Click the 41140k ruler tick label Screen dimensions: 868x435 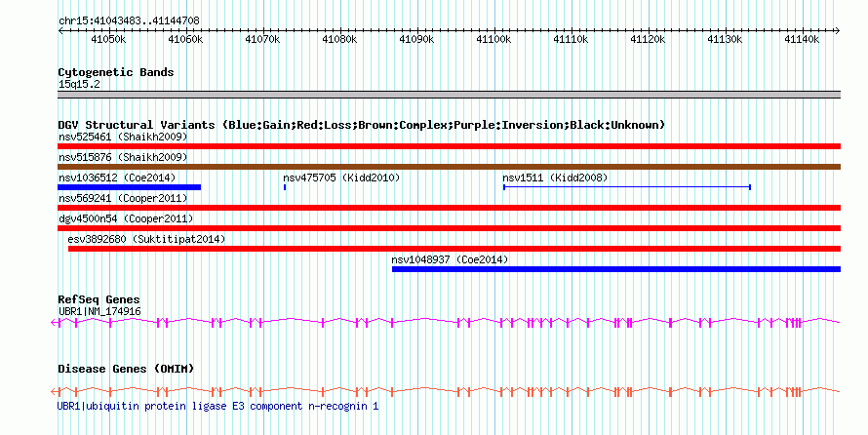coord(802,40)
